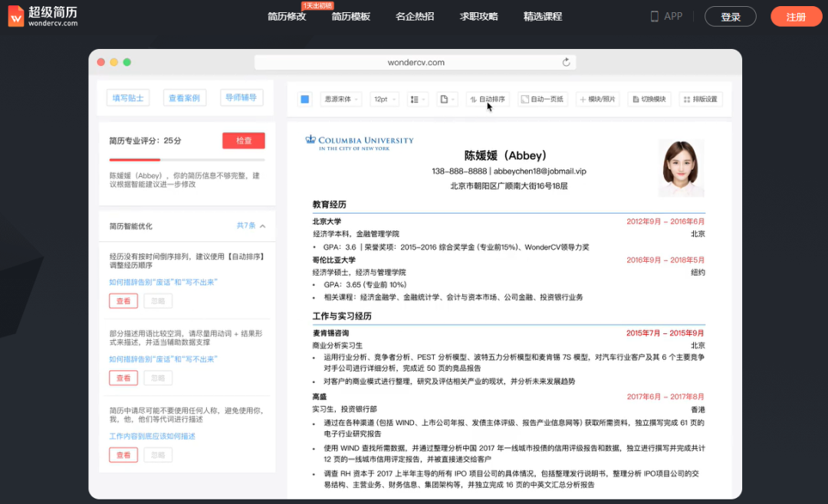Viewport: 828px width, 504px height.
Task: Click the orange 注册 register button
Action: coord(797,17)
